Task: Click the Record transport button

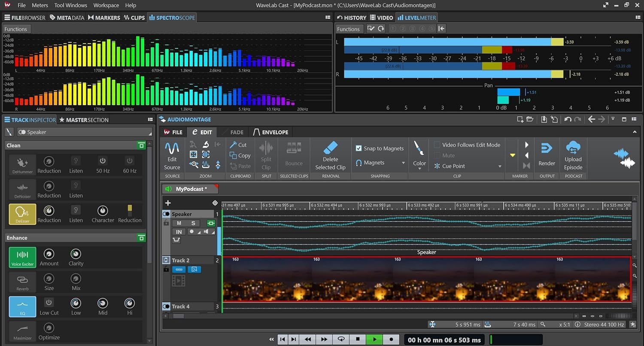Action: point(391,339)
